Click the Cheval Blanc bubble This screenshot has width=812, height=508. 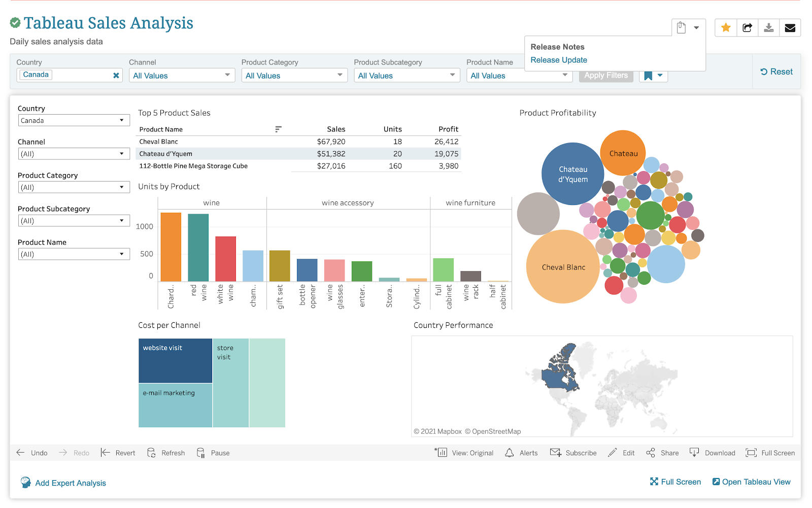point(563,267)
